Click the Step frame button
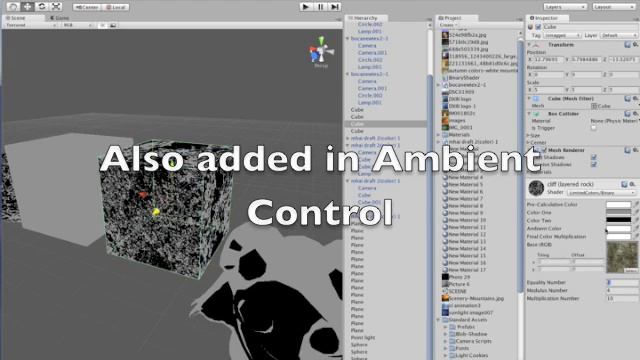The image size is (640, 360). tap(335, 7)
